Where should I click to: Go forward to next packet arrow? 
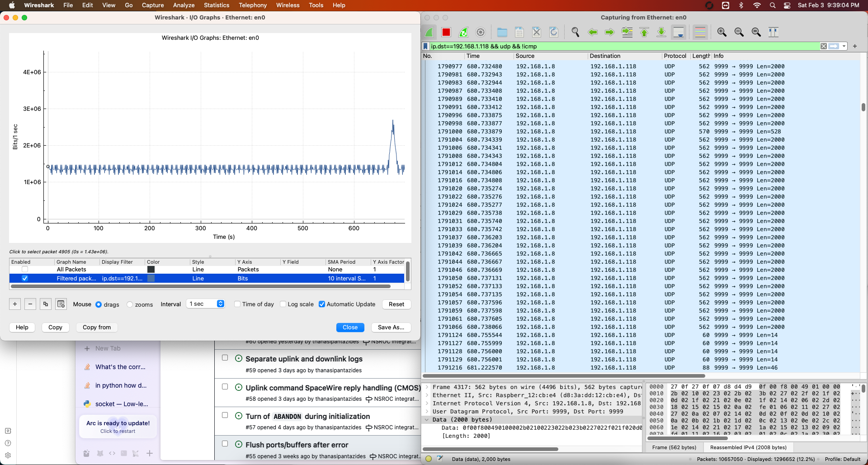(x=609, y=32)
